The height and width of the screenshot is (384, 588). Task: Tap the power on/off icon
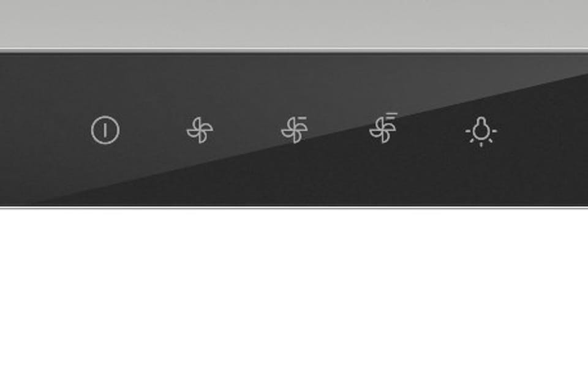click(x=105, y=130)
